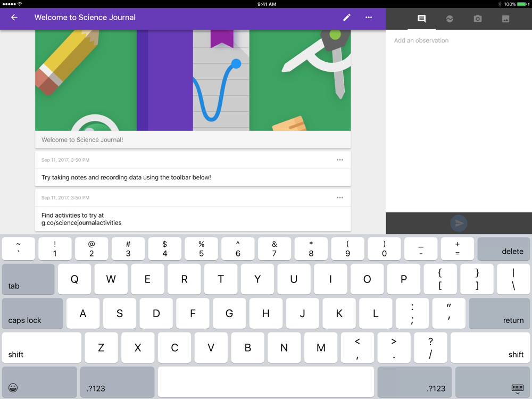Viewport: 532px width, 399px height.
Task: Toggle the caps lock key
Action: [x=32, y=313]
